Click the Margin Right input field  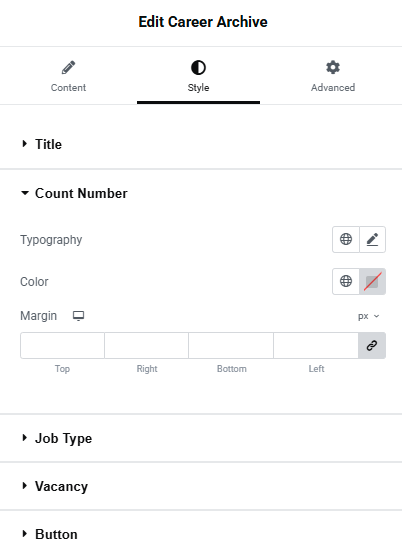point(147,345)
